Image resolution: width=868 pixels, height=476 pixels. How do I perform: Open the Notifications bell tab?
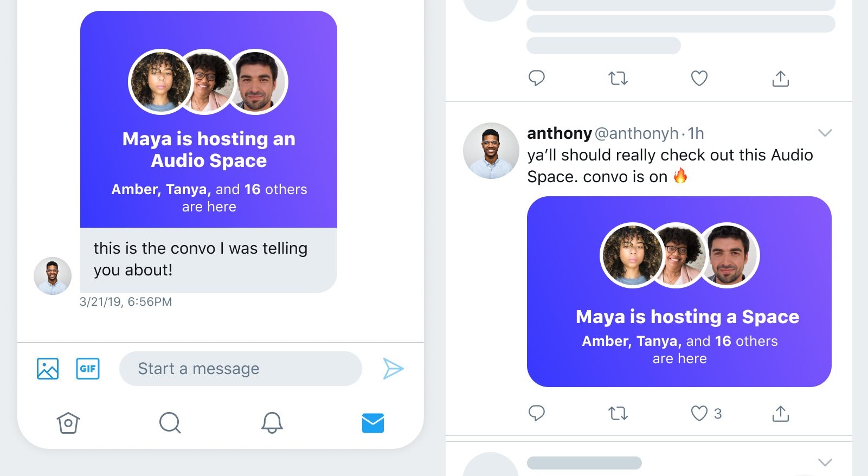tap(272, 423)
